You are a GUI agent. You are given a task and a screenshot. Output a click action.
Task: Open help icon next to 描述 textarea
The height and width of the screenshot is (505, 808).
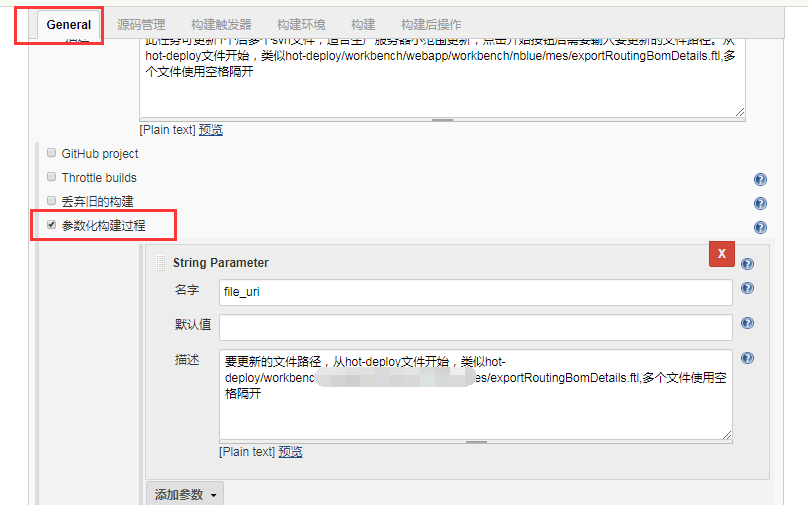point(747,359)
